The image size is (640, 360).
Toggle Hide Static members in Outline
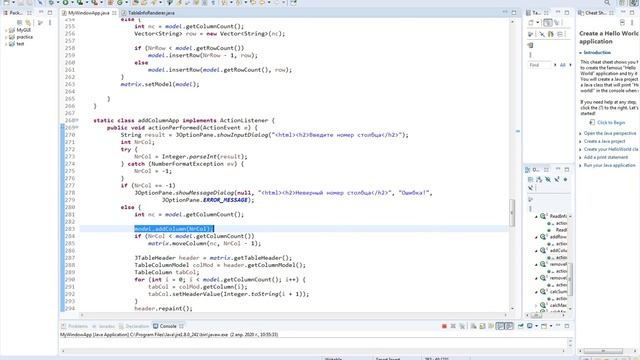tap(557, 180)
